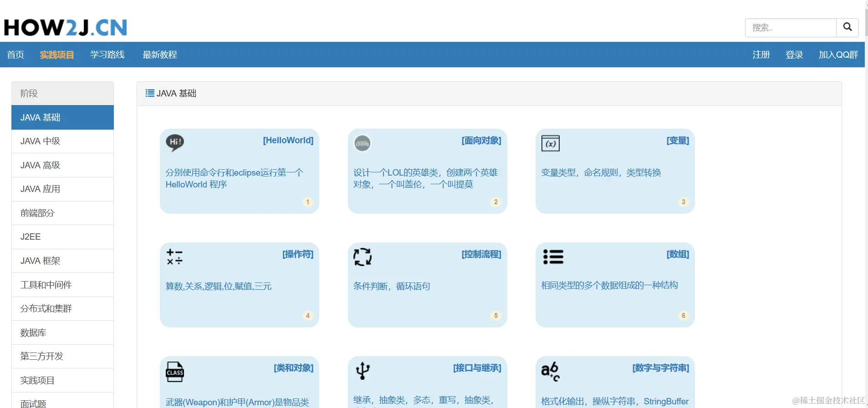Open the [类和对象] title link
Screen dimensions: 868x408
[x=294, y=368]
